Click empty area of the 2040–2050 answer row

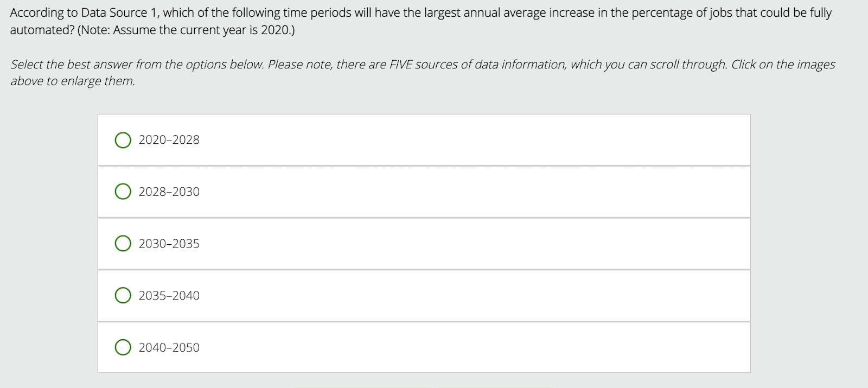pyautogui.click(x=461, y=347)
